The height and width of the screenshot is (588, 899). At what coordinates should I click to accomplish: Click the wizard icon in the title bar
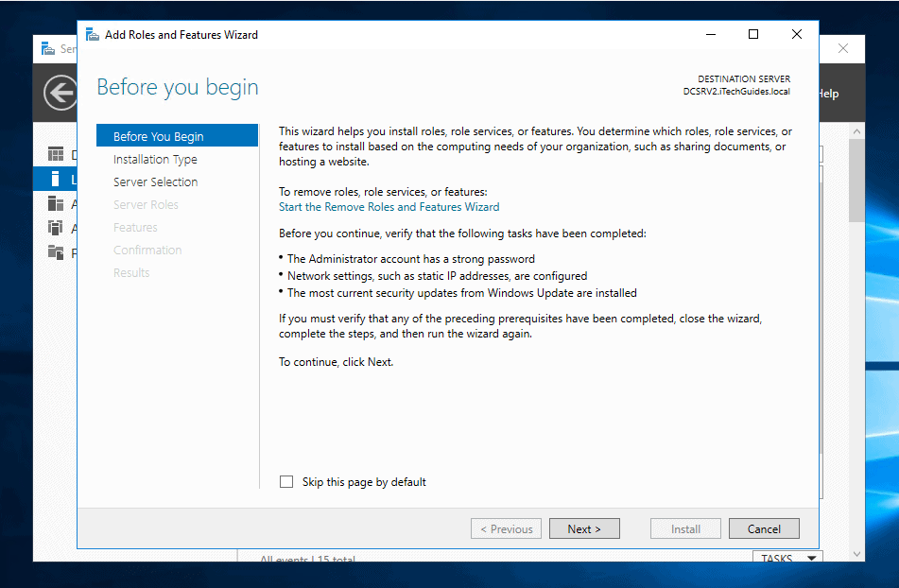coord(92,33)
